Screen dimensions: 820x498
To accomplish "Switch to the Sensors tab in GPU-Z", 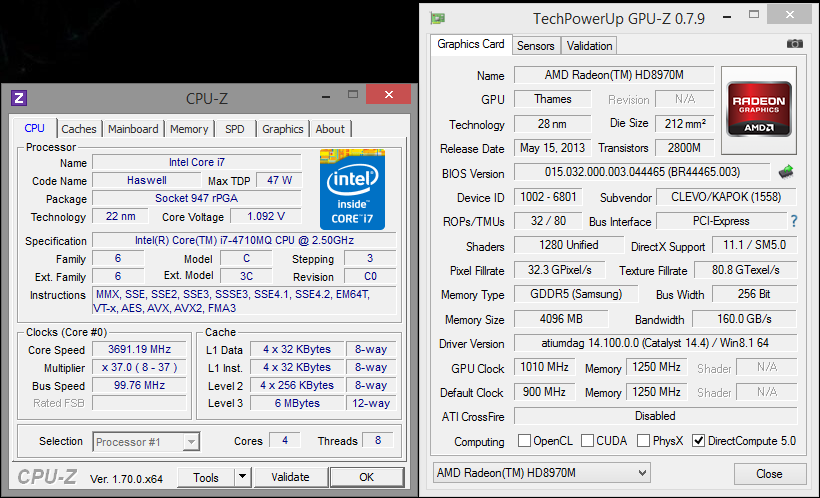I will tap(536, 46).
